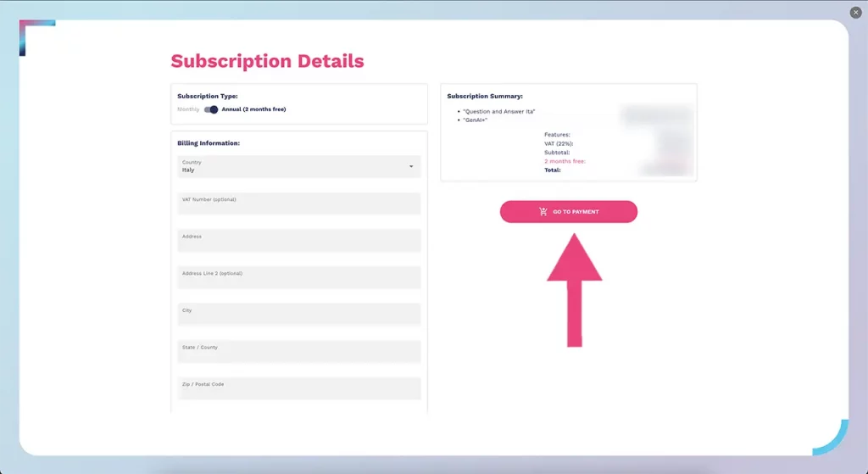Click into the City field

click(x=299, y=315)
